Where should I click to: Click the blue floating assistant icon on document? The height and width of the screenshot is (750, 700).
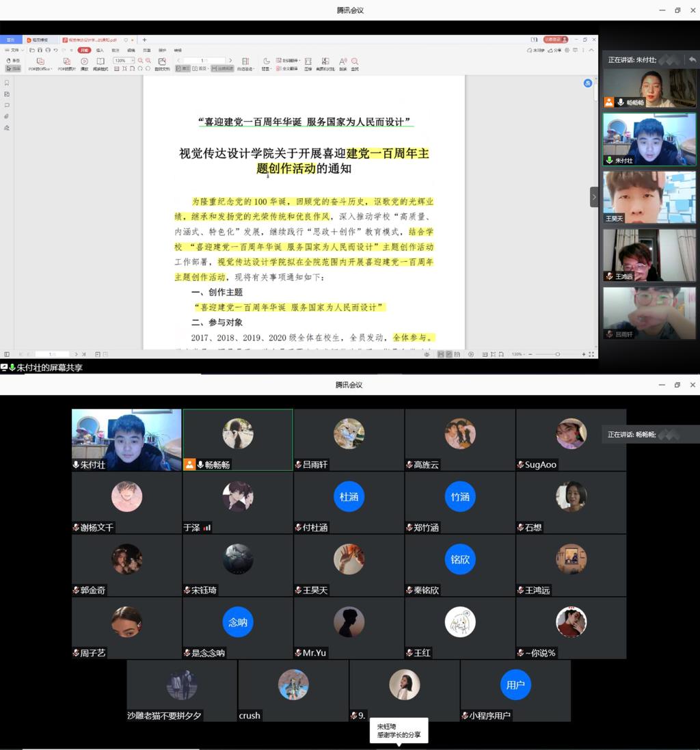(x=588, y=83)
